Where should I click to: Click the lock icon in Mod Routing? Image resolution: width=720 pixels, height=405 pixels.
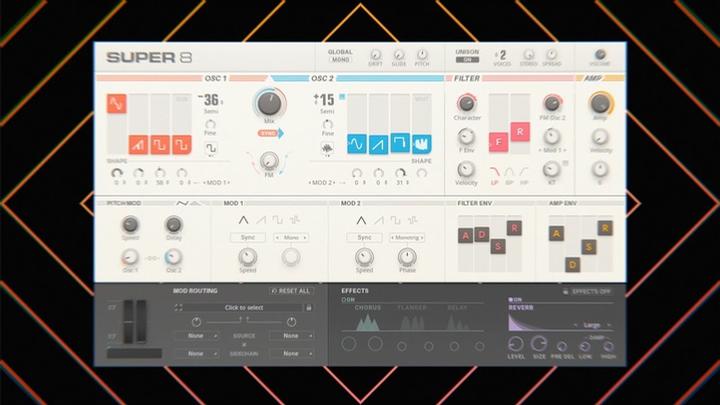click(309, 308)
